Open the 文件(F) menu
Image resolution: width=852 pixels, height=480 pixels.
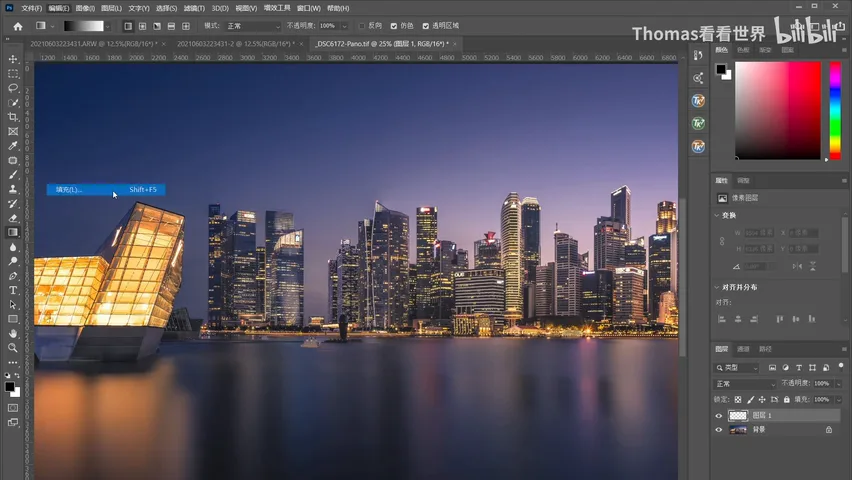point(31,8)
